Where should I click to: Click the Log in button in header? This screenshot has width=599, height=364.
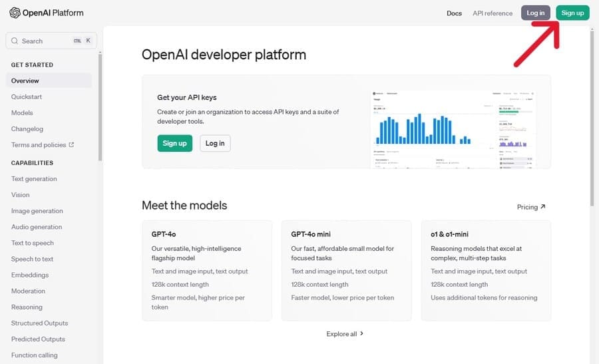pyautogui.click(x=536, y=13)
